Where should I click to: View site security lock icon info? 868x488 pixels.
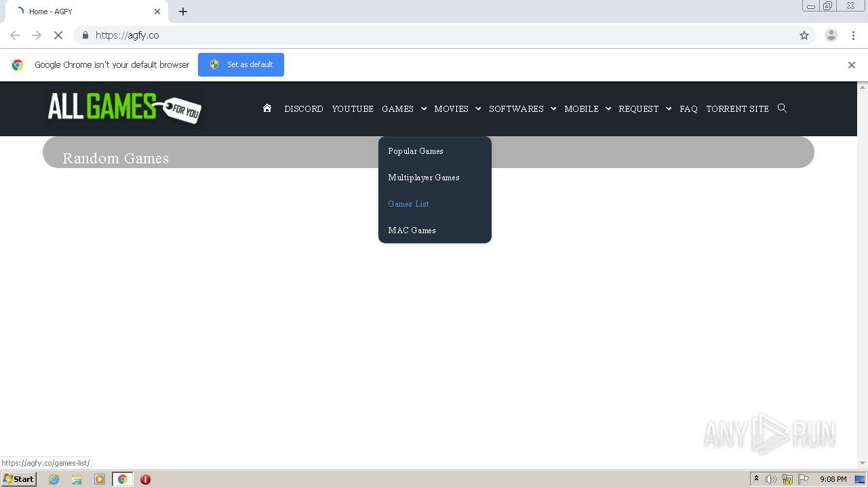click(x=85, y=35)
